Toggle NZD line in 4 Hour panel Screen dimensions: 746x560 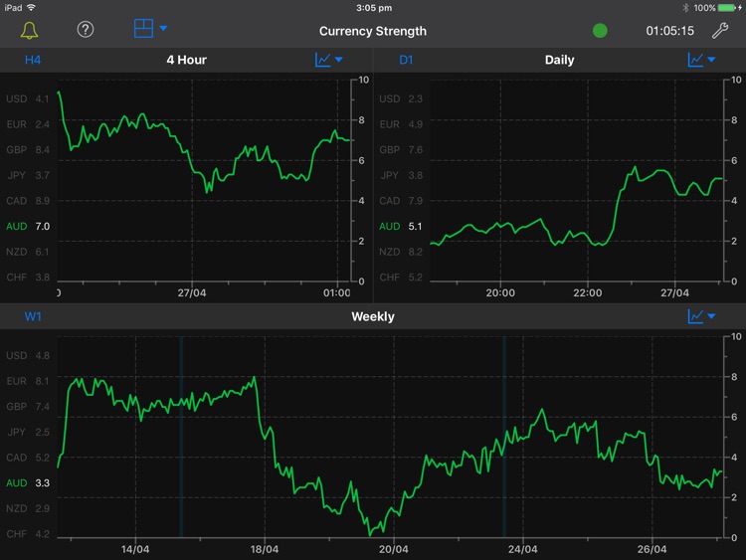click(x=28, y=252)
